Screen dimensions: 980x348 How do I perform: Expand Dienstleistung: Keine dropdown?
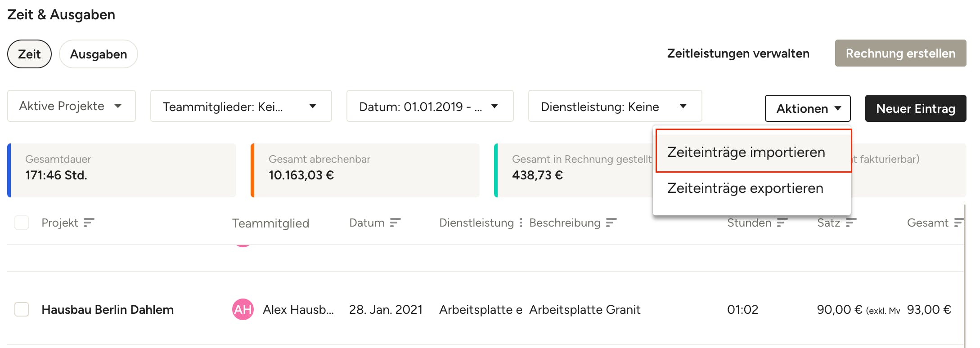coord(615,106)
